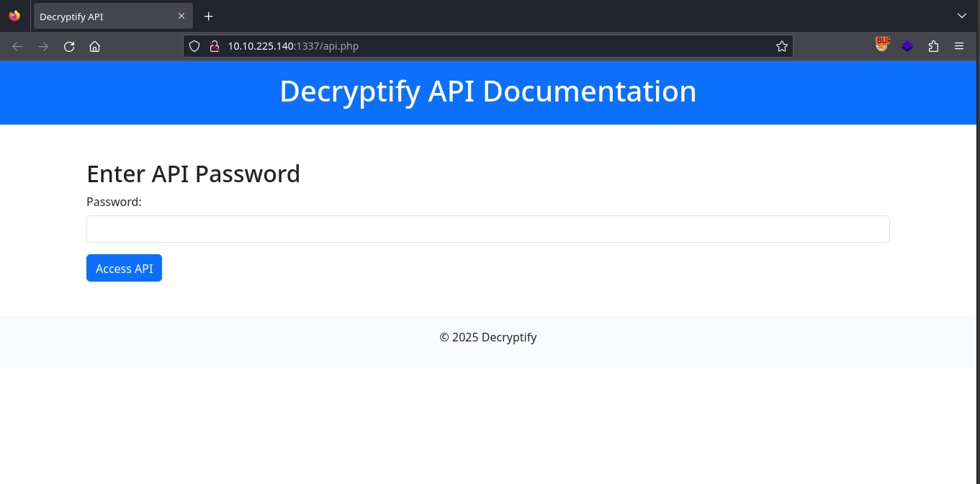The width and height of the screenshot is (980, 484).
Task: Focus the API Password input field
Action: [487, 229]
